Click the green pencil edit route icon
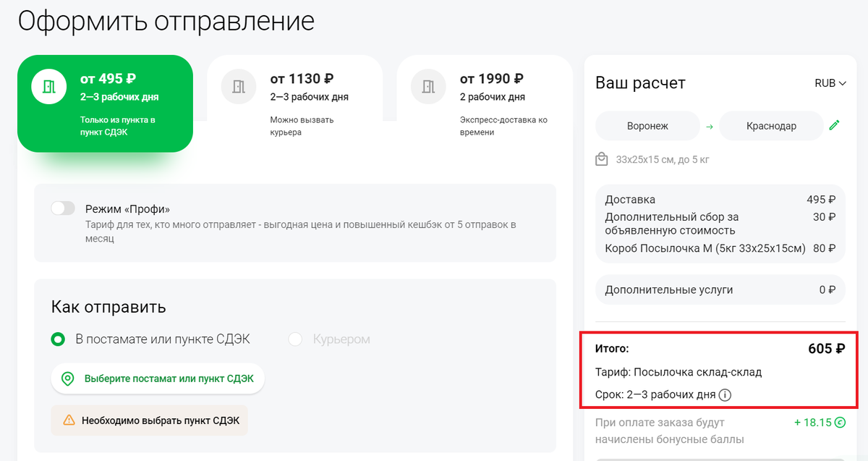The height and width of the screenshot is (461, 868). coord(834,125)
